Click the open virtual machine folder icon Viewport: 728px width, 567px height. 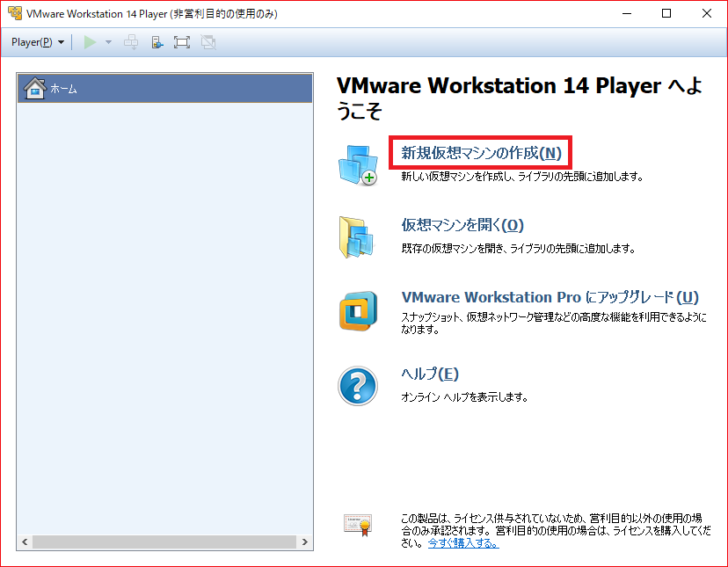357,236
